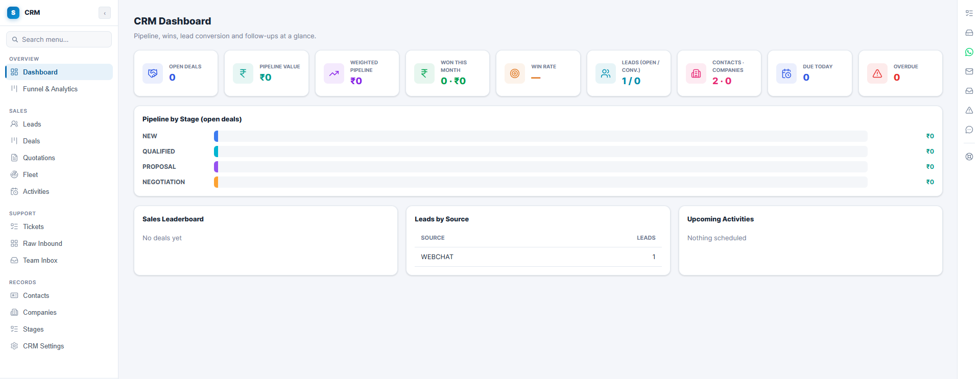Click the mail envelope icon in the right rail
Image resolution: width=980 pixels, height=379 pixels.
pyautogui.click(x=969, y=71)
